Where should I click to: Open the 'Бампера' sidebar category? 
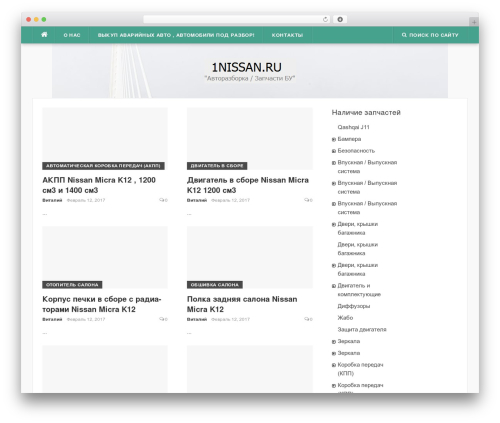pyautogui.click(x=349, y=139)
